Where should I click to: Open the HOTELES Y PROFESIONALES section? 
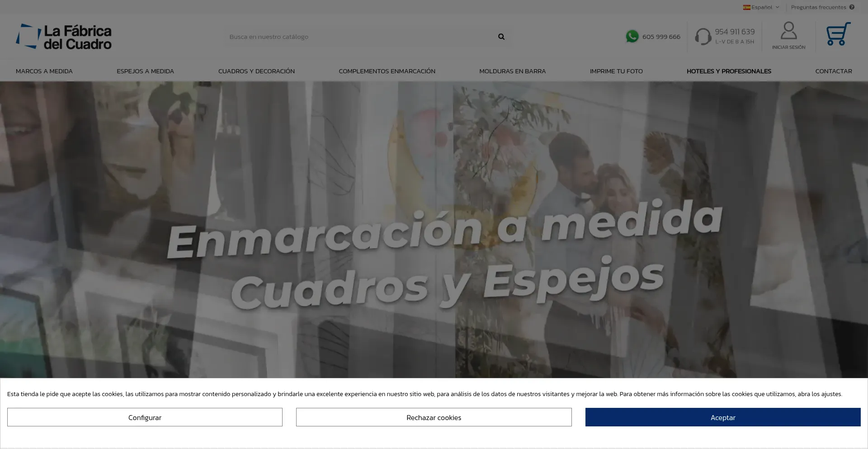pos(729,71)
